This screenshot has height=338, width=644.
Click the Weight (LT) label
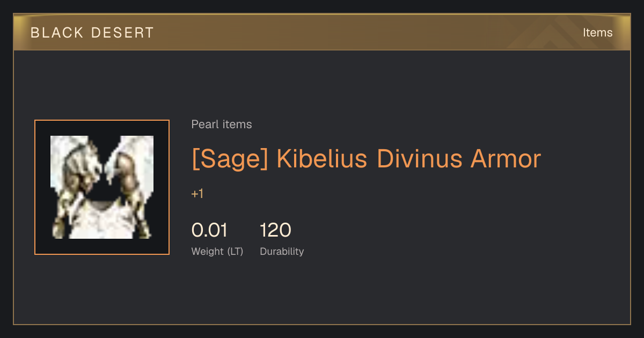point(217,252)
